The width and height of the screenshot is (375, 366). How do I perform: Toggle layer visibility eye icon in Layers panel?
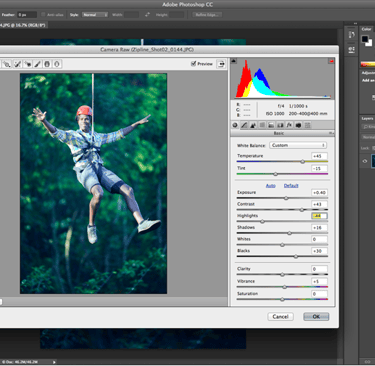[365, 161]
